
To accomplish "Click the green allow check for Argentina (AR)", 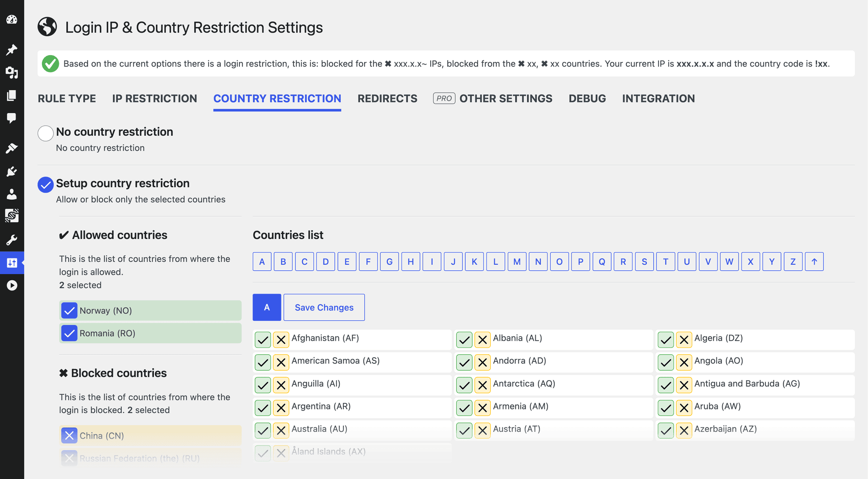I will tap(263, 408).
